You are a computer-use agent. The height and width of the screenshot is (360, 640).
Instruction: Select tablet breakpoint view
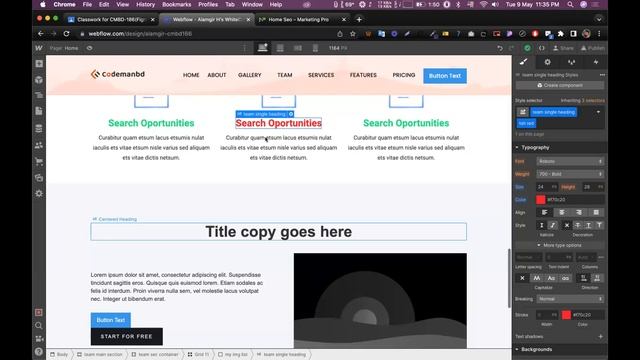280,48
